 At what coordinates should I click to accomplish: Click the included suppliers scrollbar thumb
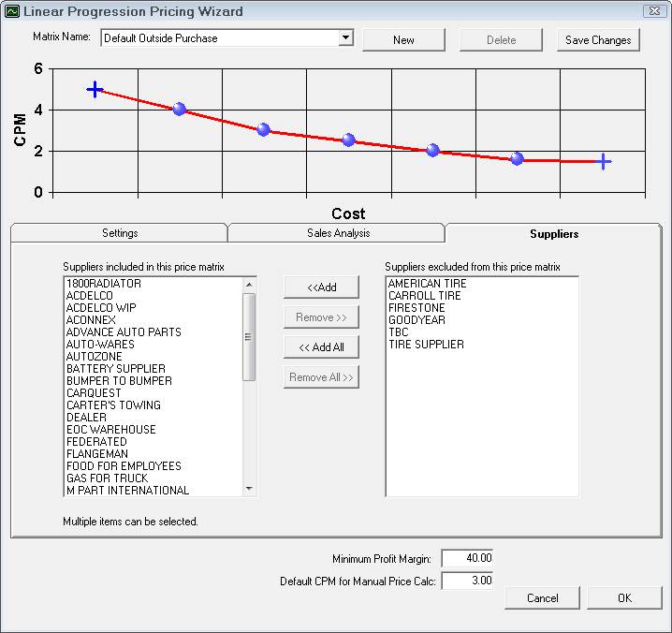[249, 337]
